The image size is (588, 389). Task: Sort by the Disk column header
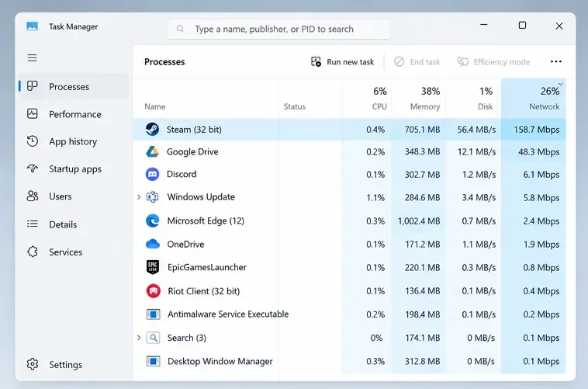pos(486,106)
